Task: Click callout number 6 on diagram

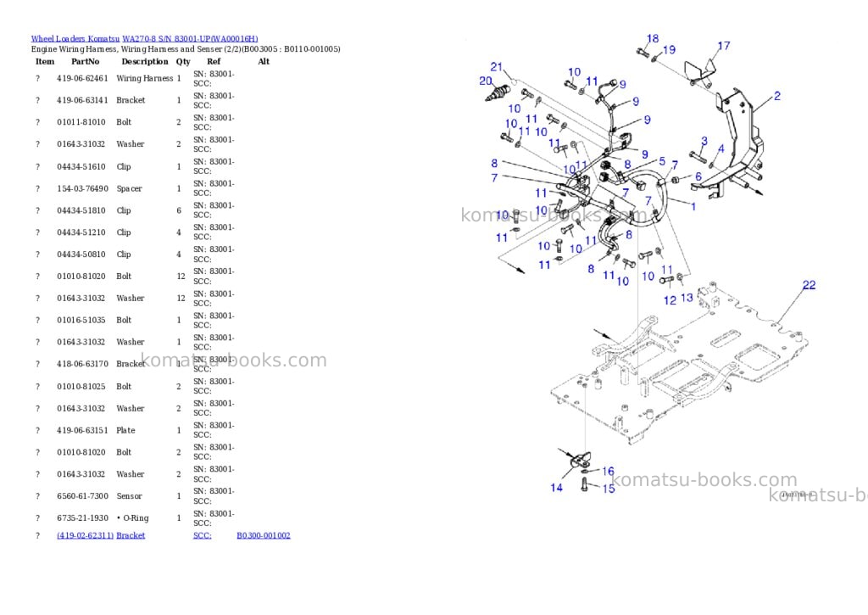Action: (698, 176)
